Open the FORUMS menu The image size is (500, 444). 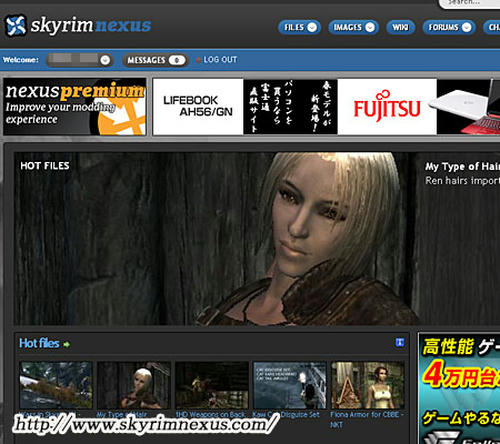click(x=449, y=27)
